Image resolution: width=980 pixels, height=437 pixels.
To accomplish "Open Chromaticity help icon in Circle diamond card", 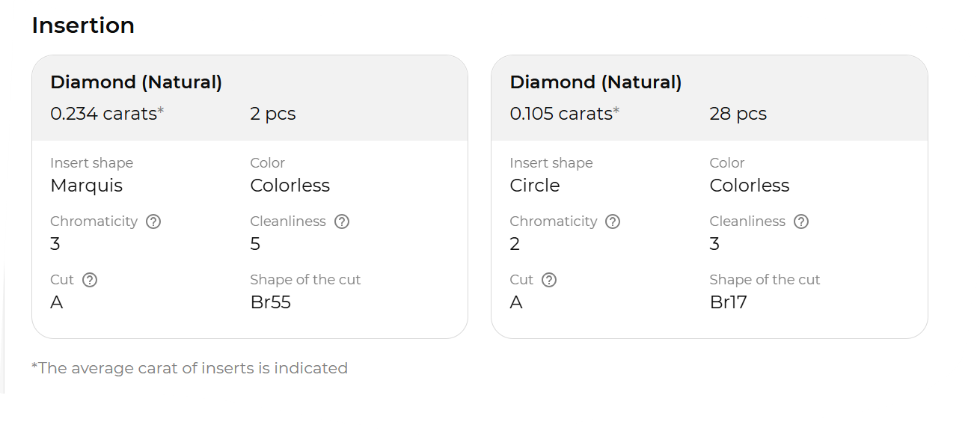I will pyautogui.click(x=613, y=221).
